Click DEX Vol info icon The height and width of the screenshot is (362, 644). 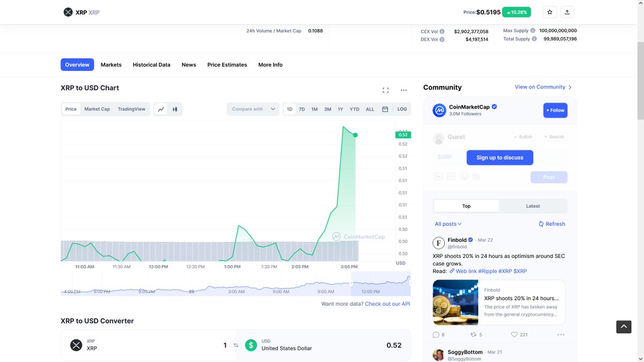click(442, 39)
